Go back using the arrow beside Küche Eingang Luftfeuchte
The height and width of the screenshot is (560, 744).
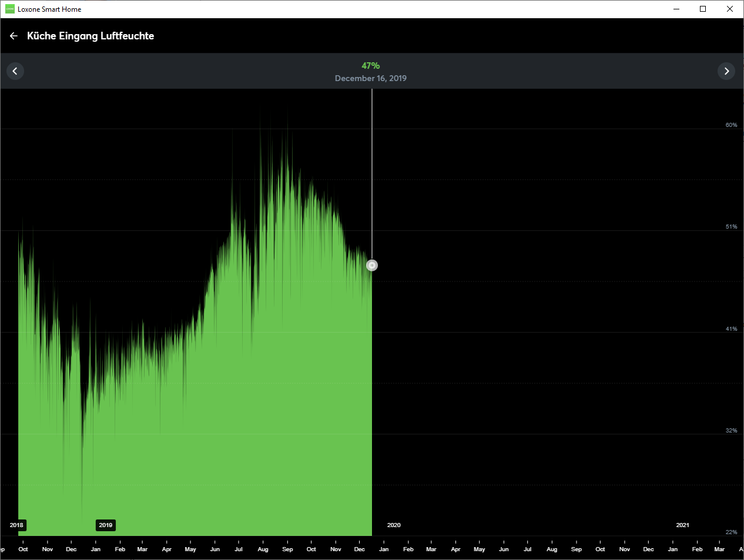point(14,36)
